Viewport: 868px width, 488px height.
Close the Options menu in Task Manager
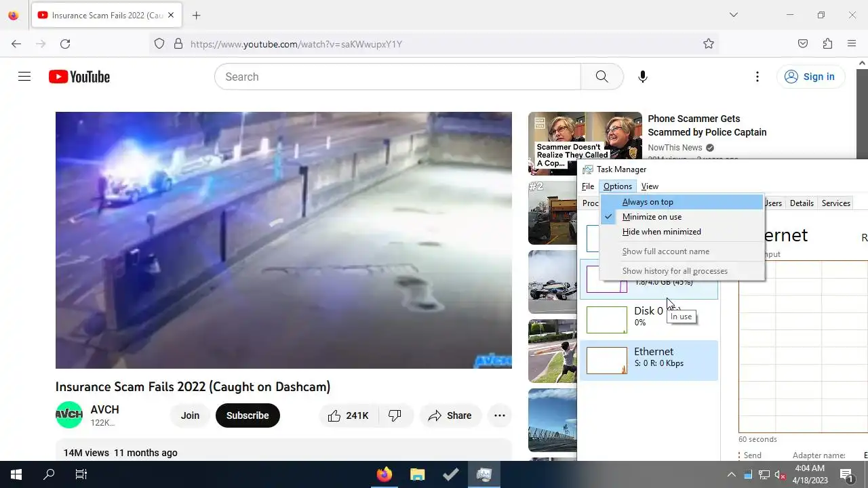tap(617, 186)
